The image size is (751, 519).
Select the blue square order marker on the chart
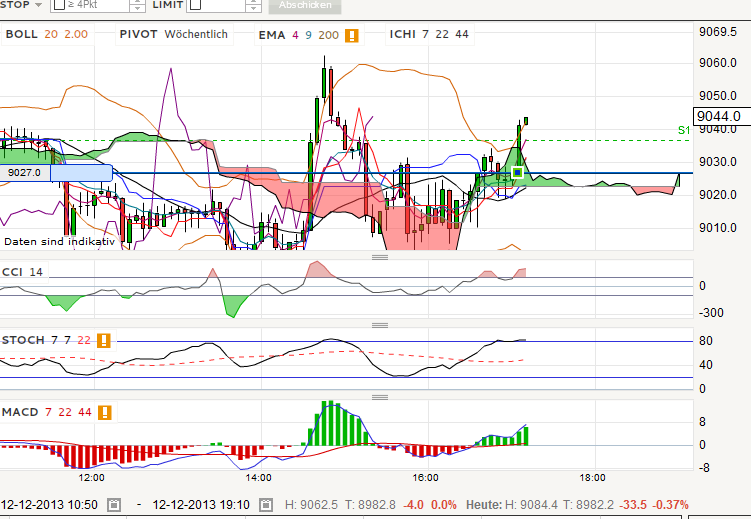(517, 172)
